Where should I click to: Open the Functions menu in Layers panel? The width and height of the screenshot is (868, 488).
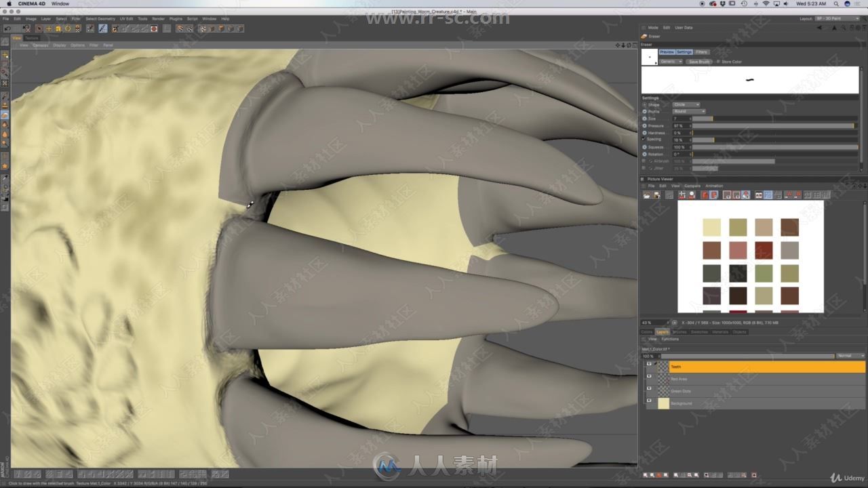pos(670,339)
